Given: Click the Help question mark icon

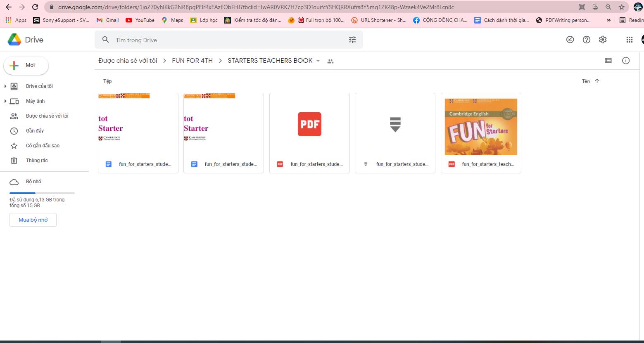Looking at the screenshot, I should [x=586, y=40].
